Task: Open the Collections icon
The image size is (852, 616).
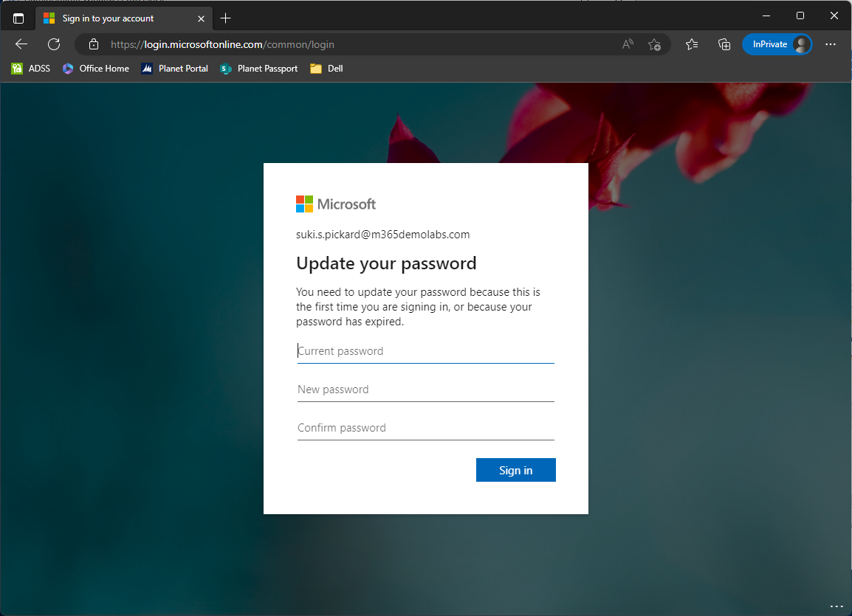Action: (x=724, y=44)
